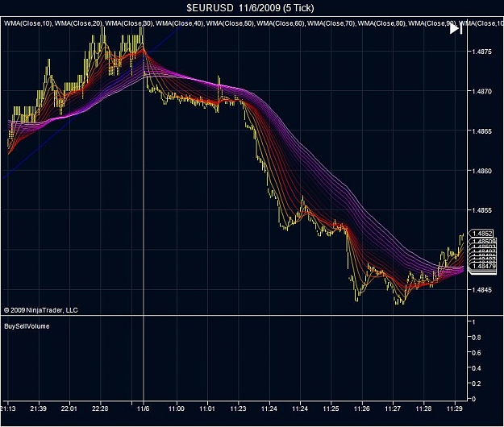Image resolution: width=504 pixels, height=427 pixels.
Task: Click the 0.6 volume axis label
Action: pyautogui.click(x=477, y=353)
